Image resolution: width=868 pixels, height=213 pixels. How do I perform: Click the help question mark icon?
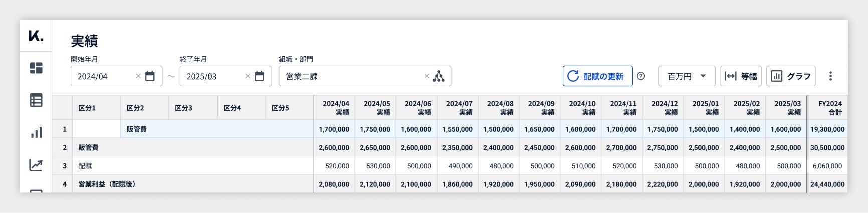coord(641,76)
